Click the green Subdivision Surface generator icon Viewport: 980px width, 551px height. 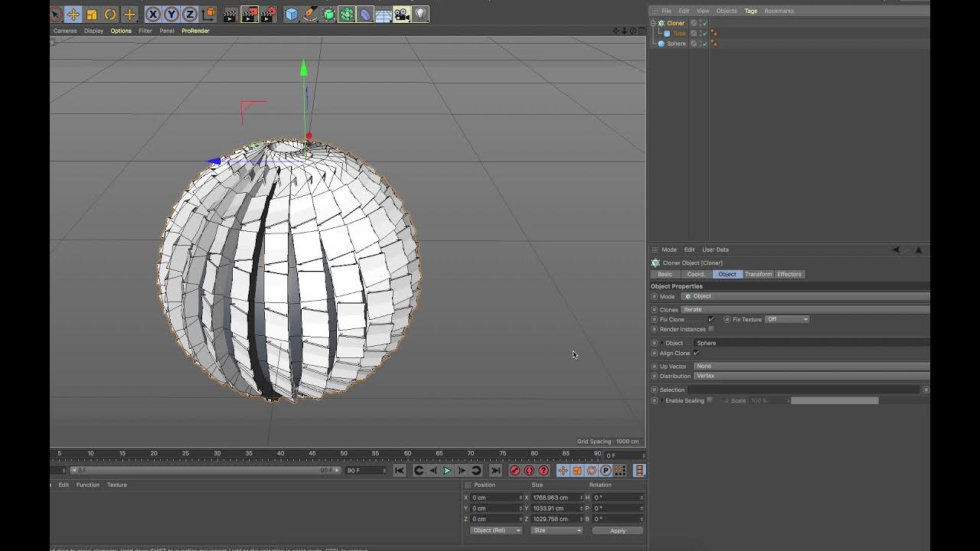pos(328,14)
